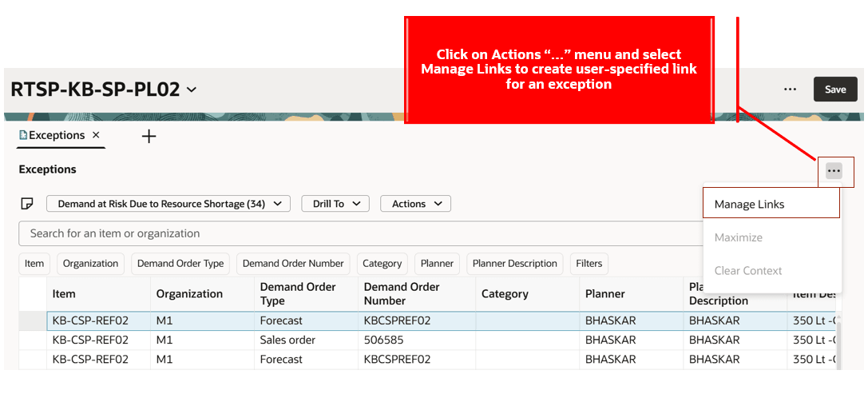Click the Demand Order Type column header
This screenshot has height=410, width=868.
306,293
